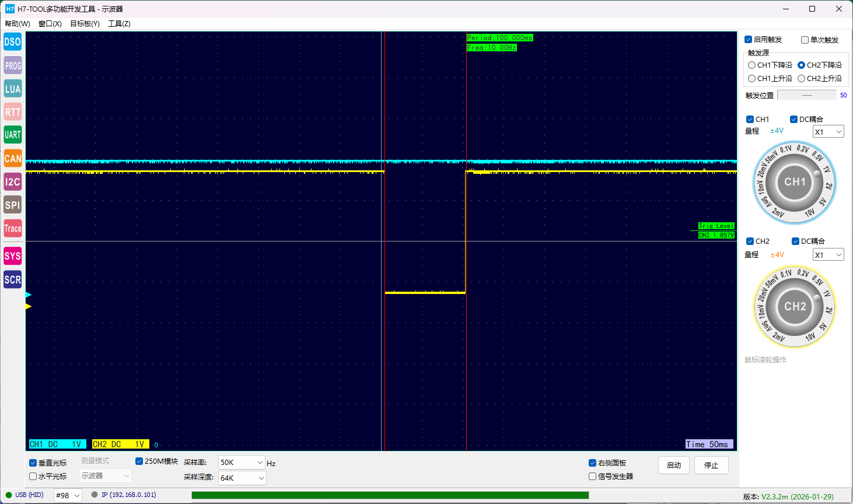Click the SPI sidebar icon
This screenshot has height=504, width=853.
(x=12, y=205)
